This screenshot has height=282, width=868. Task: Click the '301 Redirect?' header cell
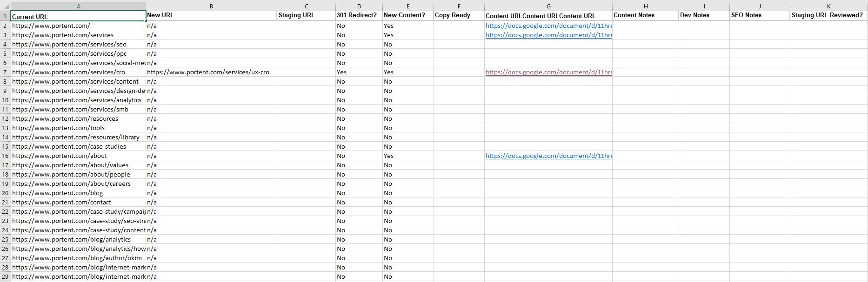(x=359, y=15)
